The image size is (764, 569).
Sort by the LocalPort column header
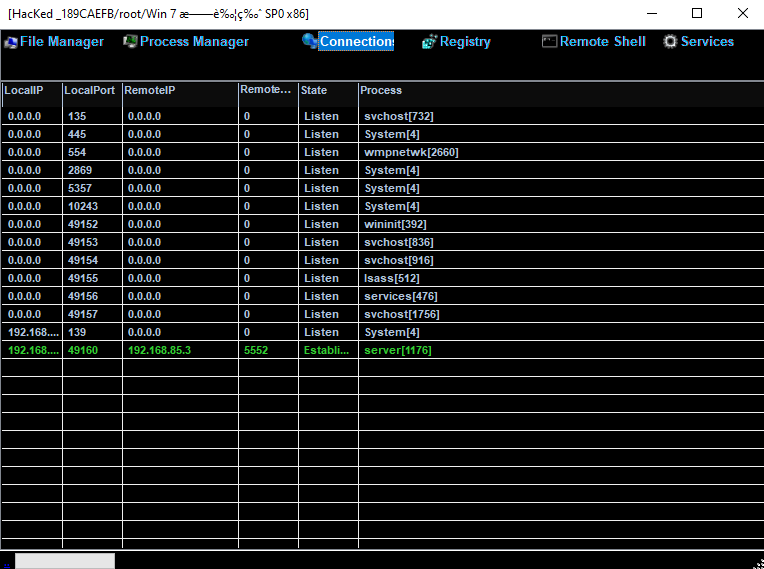[90, 90]
